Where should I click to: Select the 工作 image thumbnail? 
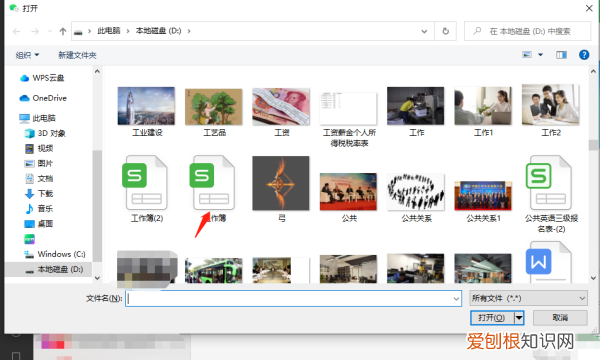(x=416, y=106)
